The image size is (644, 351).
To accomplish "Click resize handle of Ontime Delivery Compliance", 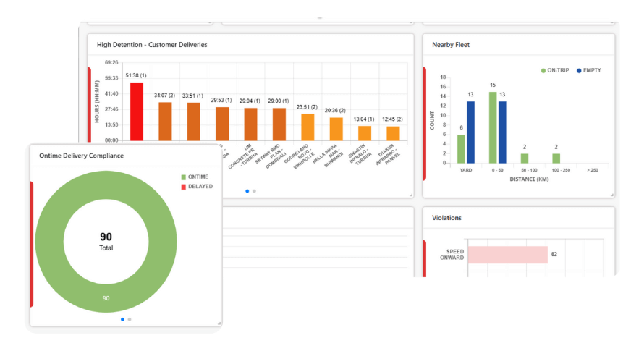I will [x=219, y=323].
